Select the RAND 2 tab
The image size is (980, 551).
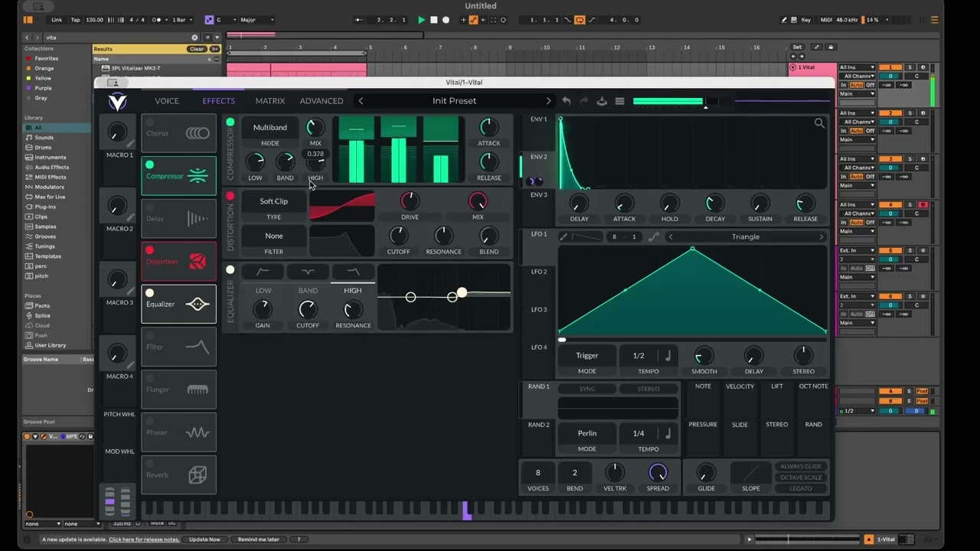[539, 425]
